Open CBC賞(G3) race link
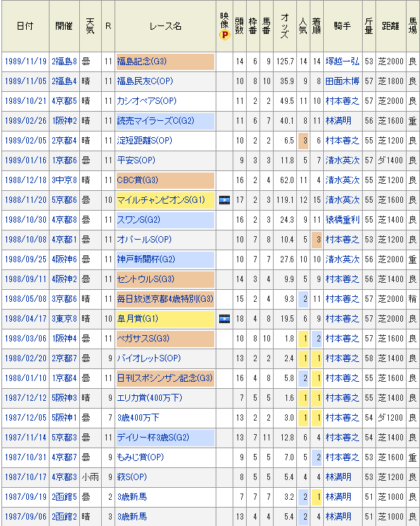Image resolution: width=420 pixels, height=526 pixels. [138, 180]
